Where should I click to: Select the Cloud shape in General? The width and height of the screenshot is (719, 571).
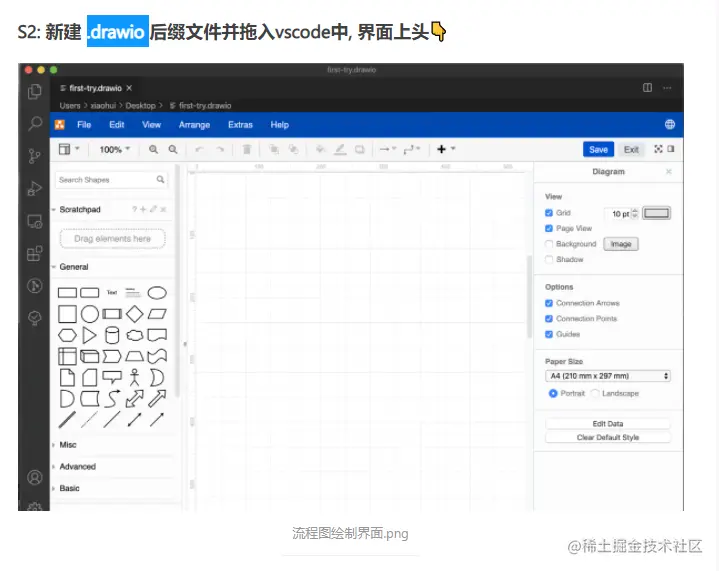(135, 335)
